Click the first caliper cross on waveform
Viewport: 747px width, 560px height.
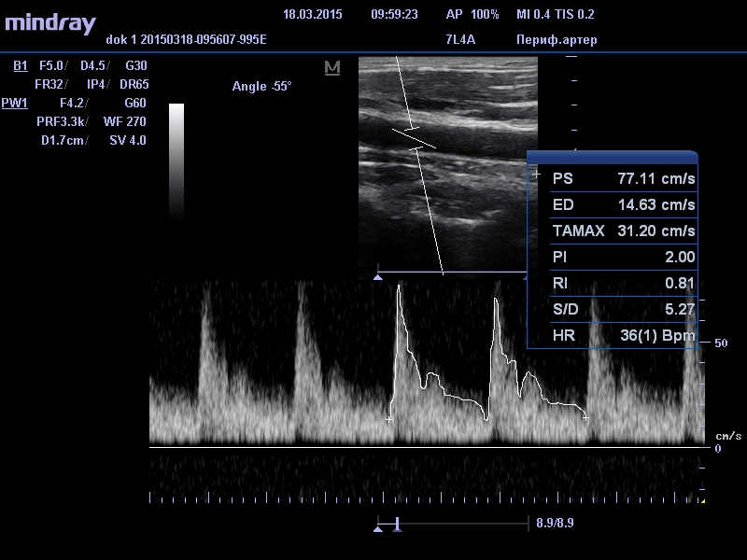389,419
